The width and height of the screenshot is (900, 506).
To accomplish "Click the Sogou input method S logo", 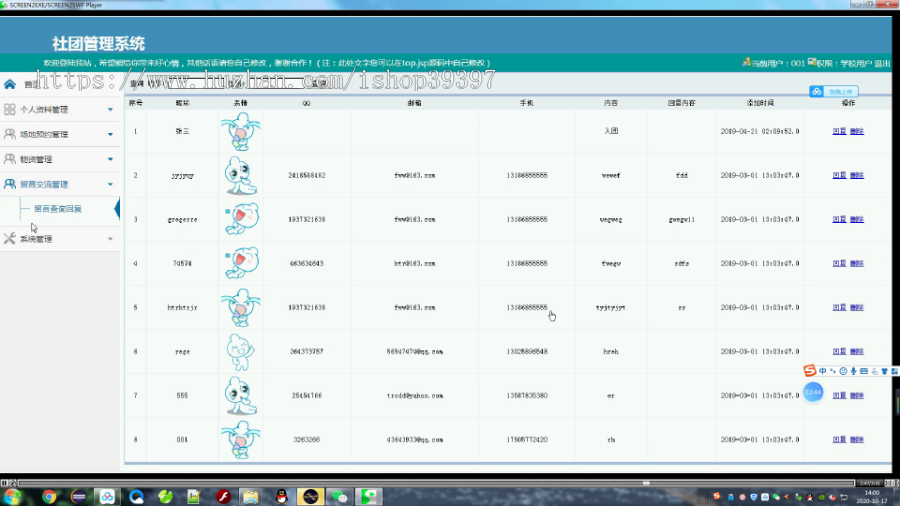I will click(x=809, y=371).
